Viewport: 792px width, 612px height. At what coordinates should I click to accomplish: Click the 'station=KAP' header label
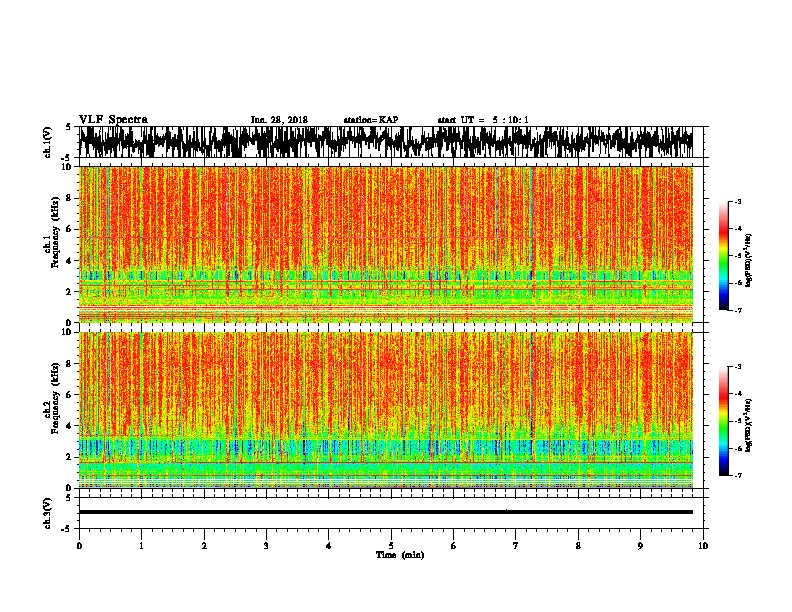coord(371,120)
